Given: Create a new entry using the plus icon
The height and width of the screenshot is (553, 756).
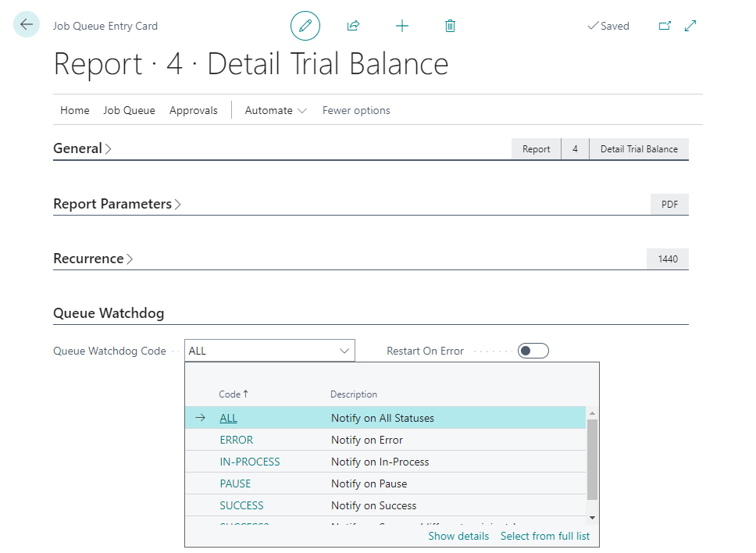Looking at the screenshot, I should 402,25.
